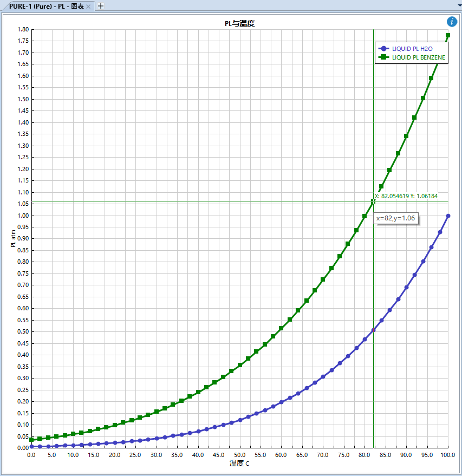Screen dimensions: 462x476
Task: Select the chart title PL与温度
Action: coord(239,23)
